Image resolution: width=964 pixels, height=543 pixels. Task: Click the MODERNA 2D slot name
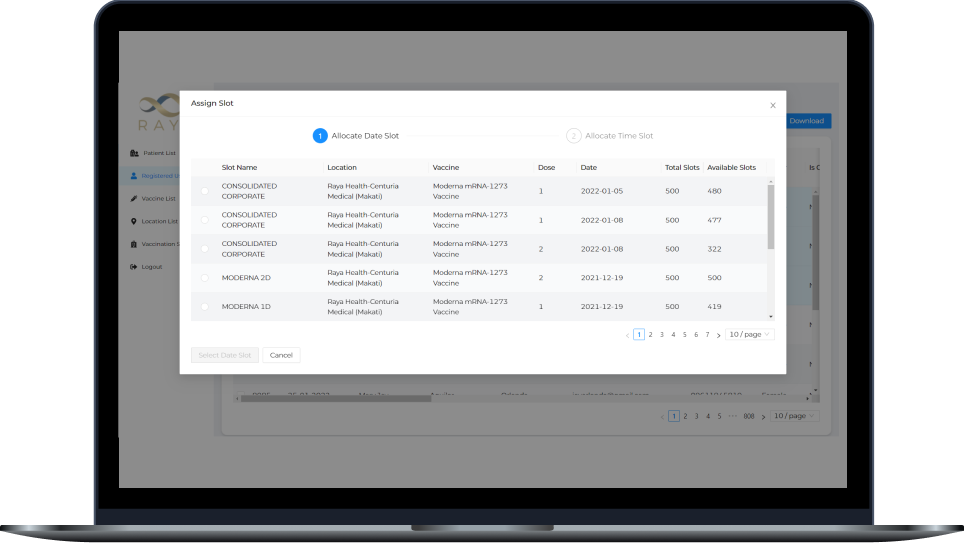pos(246,278)
